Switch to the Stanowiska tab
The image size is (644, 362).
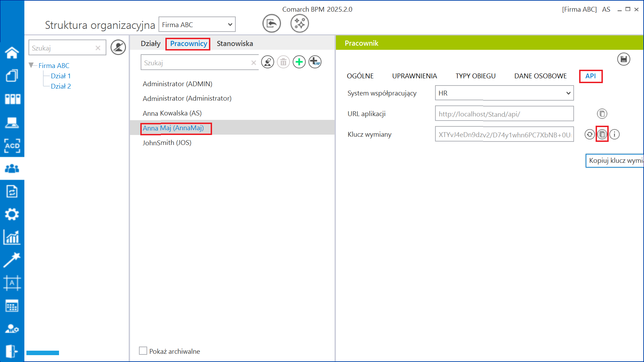coord(235,44)
